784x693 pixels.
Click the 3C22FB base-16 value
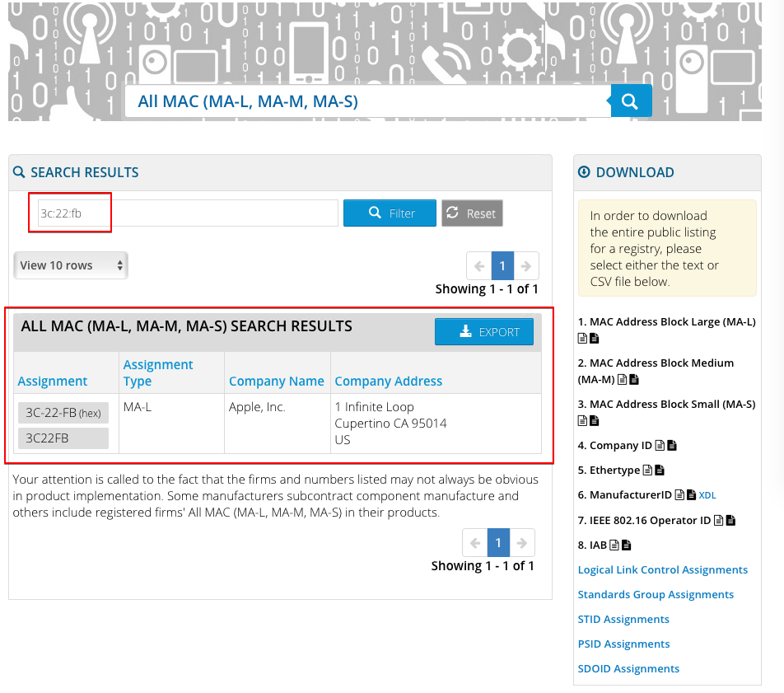63,438
